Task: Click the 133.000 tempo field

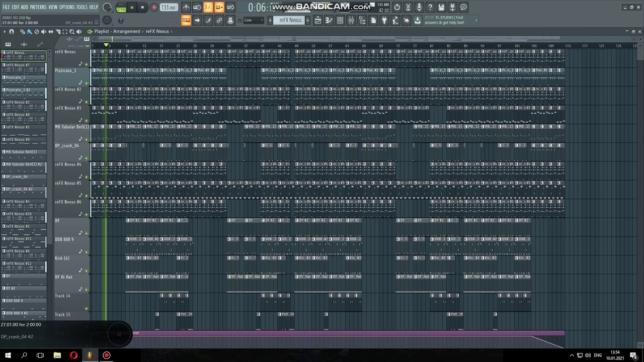Action: (169, 8)
